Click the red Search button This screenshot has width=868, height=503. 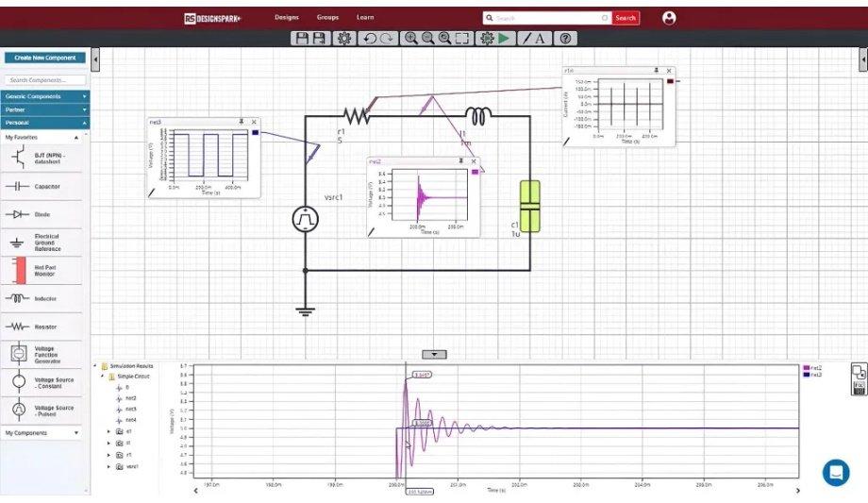(x=626, y=18)
